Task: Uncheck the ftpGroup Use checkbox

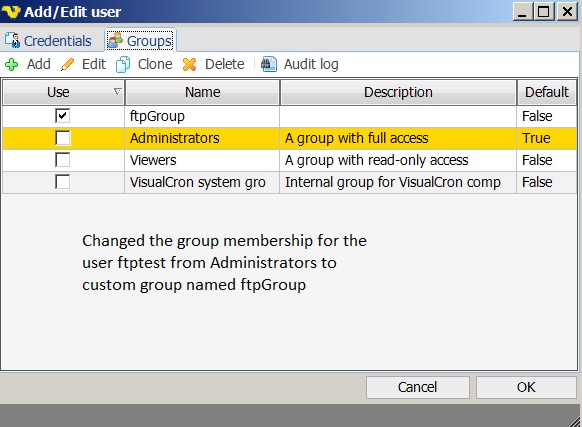Action: [x=62, y=116]
